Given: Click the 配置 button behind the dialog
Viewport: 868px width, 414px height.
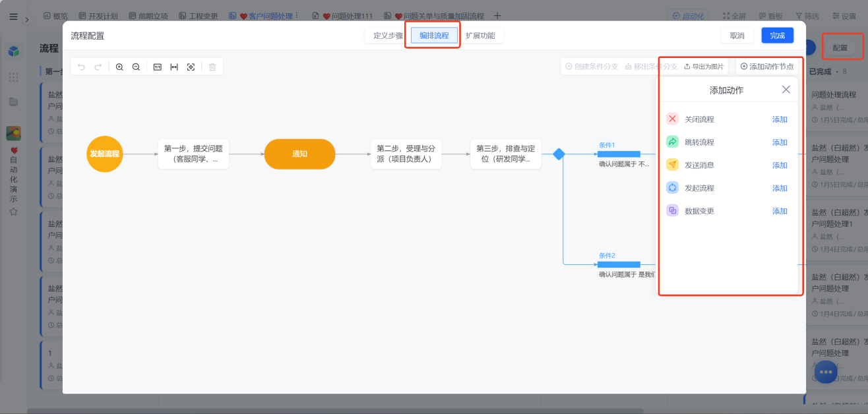Looking at the screenshot, I should click(x=840, y=47).
